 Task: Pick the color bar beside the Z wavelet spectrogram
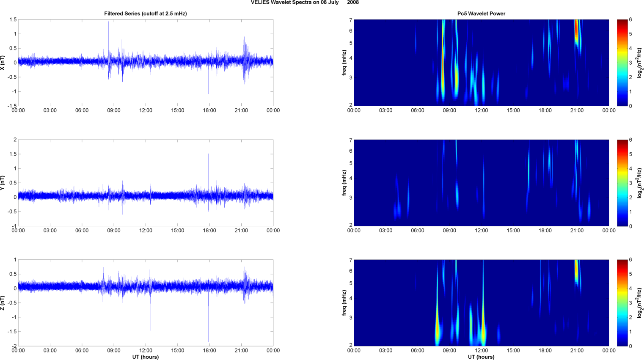point(622,303)
